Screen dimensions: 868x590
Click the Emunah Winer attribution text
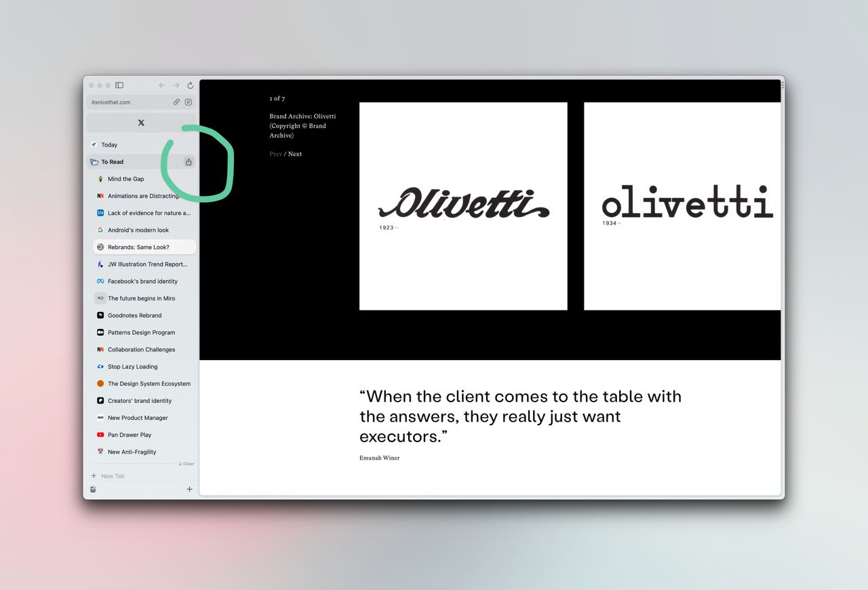(x=380, y=458)
